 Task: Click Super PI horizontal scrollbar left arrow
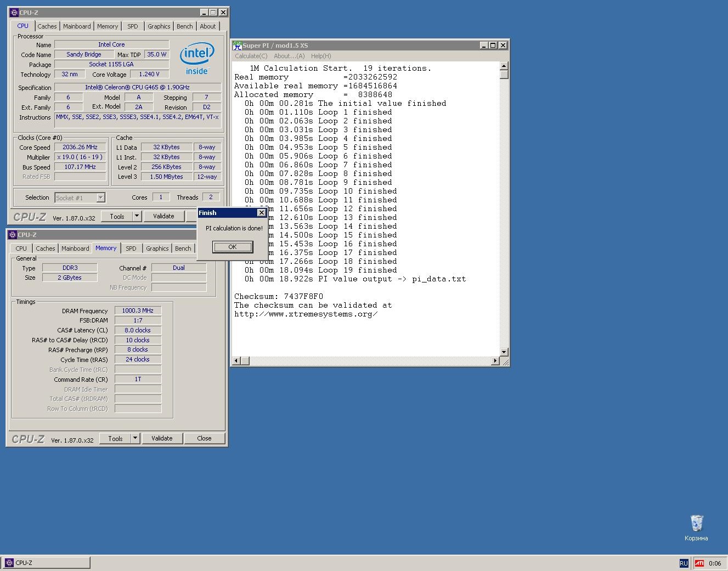[x=237, y=360]
